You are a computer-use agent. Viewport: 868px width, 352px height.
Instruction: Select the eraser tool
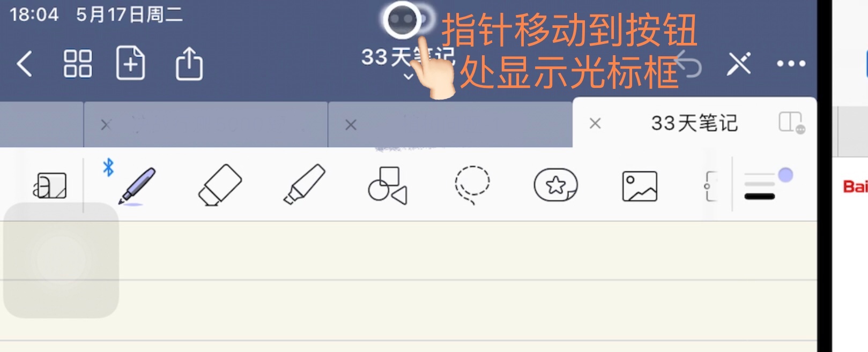point(220,185)
